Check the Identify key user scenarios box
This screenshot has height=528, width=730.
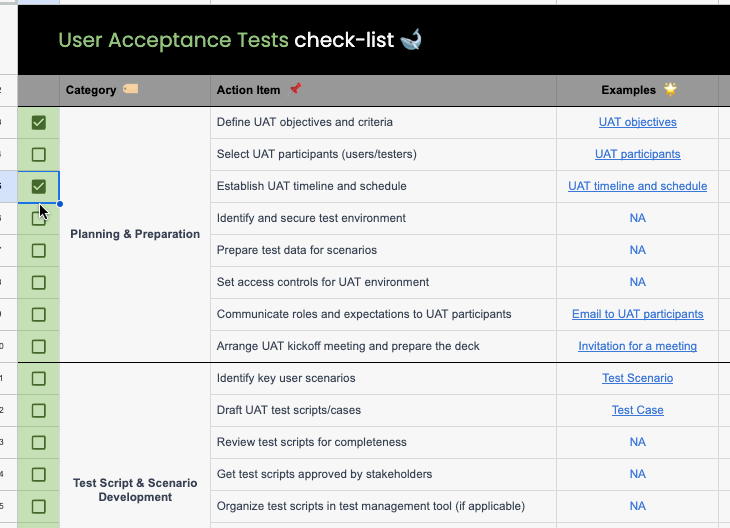[x=39, y=379]
